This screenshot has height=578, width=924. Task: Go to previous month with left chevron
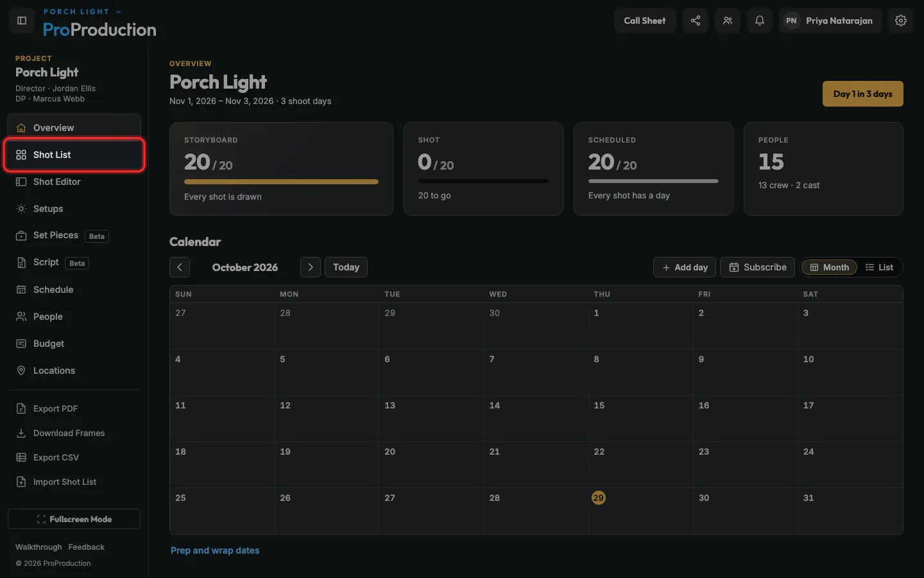[180, 267]
